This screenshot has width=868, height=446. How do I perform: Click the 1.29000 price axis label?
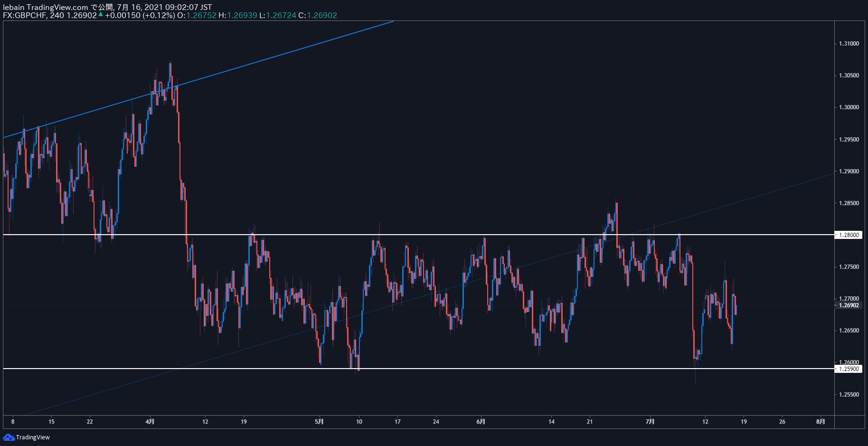click(849, 171)
